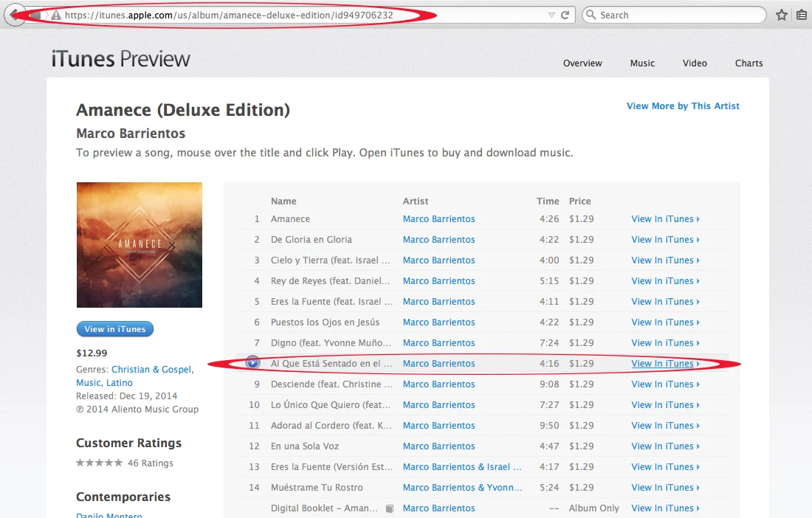Click View In iTunes for Cielo y Tierra
This screenshot has height=518, width=812.
pyautogui.click(x=665, y=260)
